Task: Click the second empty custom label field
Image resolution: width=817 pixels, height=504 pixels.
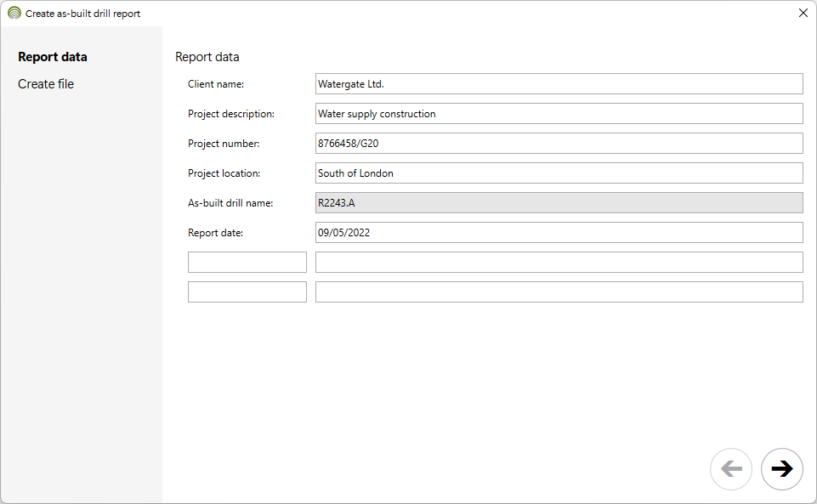Action: 247,292
